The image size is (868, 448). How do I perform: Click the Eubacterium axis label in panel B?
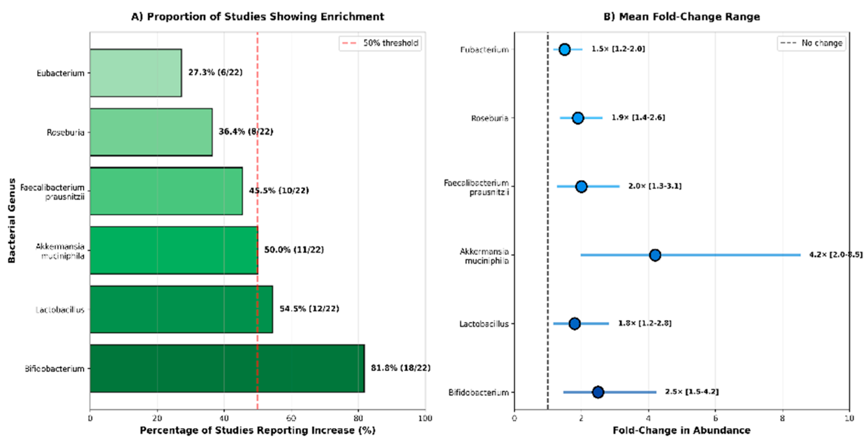pyautogui.click(x=484, y=50)
